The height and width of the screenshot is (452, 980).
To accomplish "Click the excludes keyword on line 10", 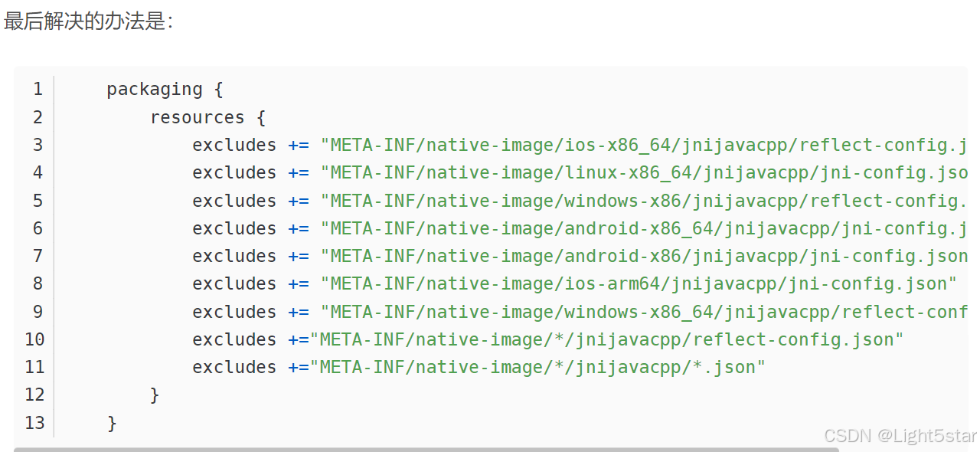I will point(234,339).
